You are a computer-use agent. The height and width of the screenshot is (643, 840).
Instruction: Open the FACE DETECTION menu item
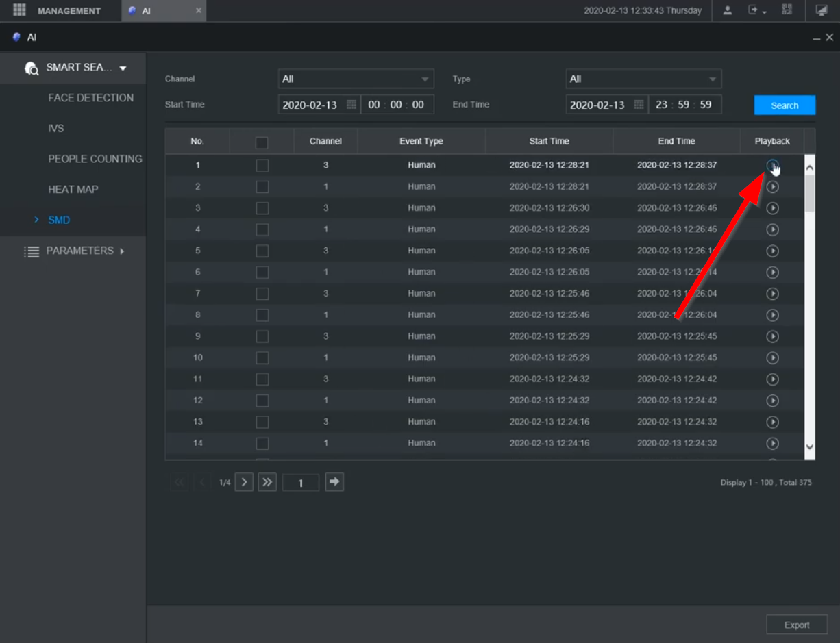[90, 98]
